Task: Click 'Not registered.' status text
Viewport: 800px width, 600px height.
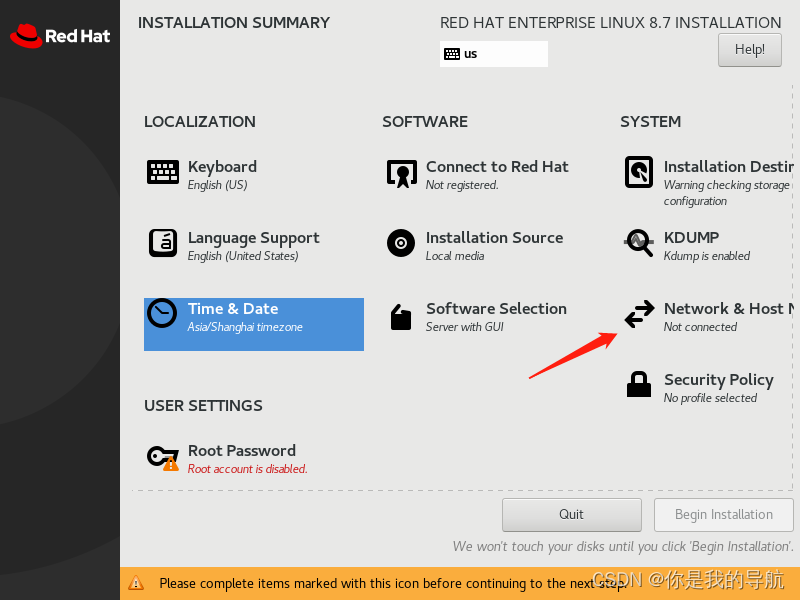Action: tap(462, 185)
